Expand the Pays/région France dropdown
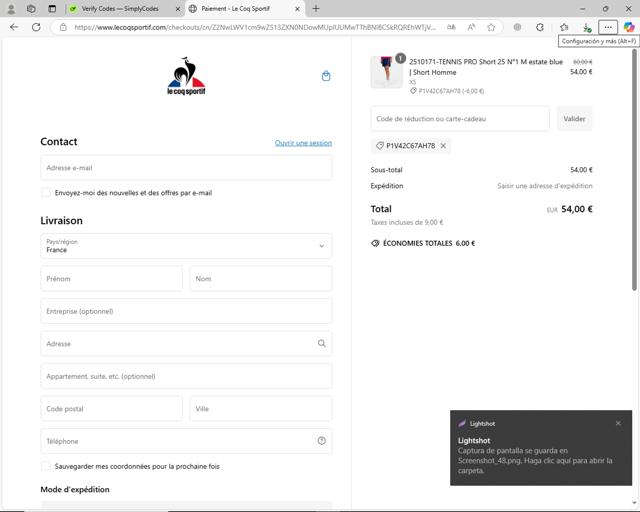The image size is (640, 512). click(186, 246)
